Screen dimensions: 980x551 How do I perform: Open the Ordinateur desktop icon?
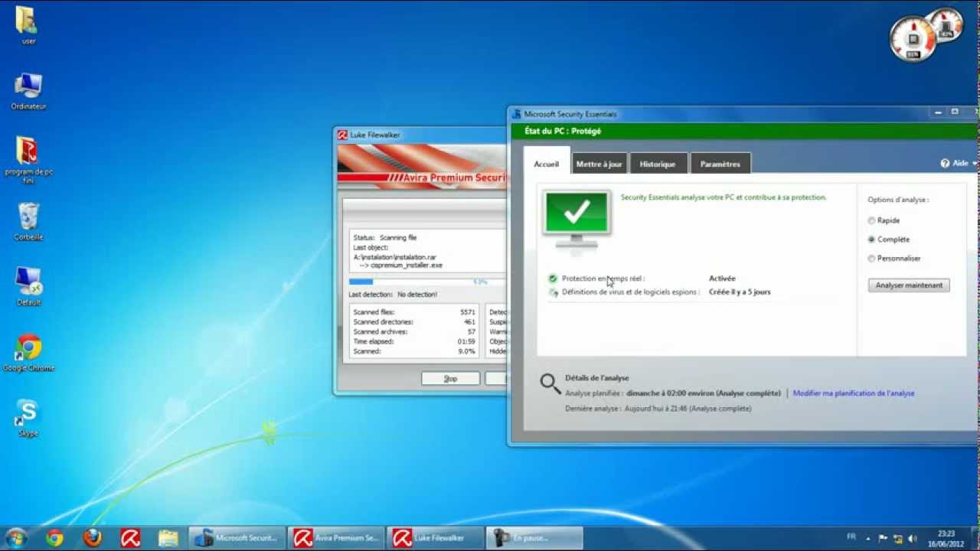pos(28,91)
